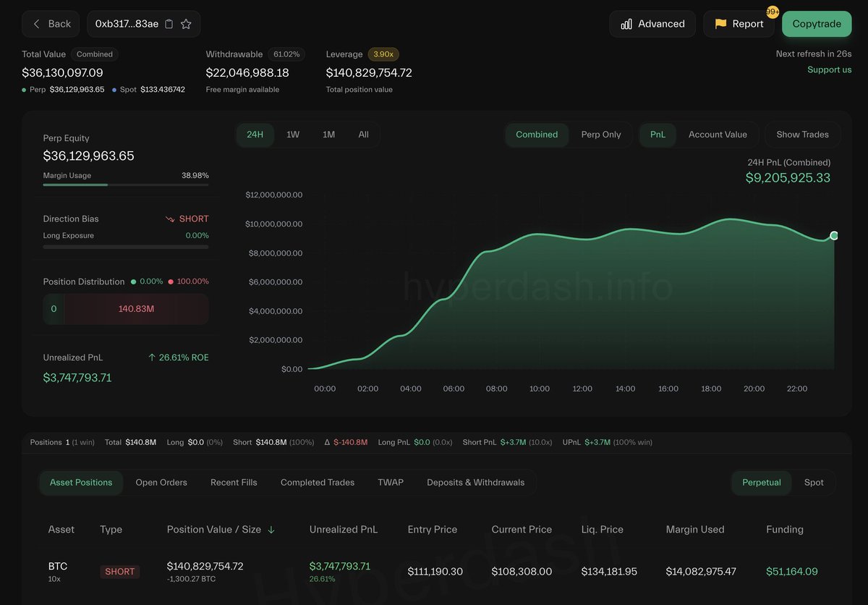Copy the wallet address using clipboard icon
This screenshot has width=868, height=605.
171,23
